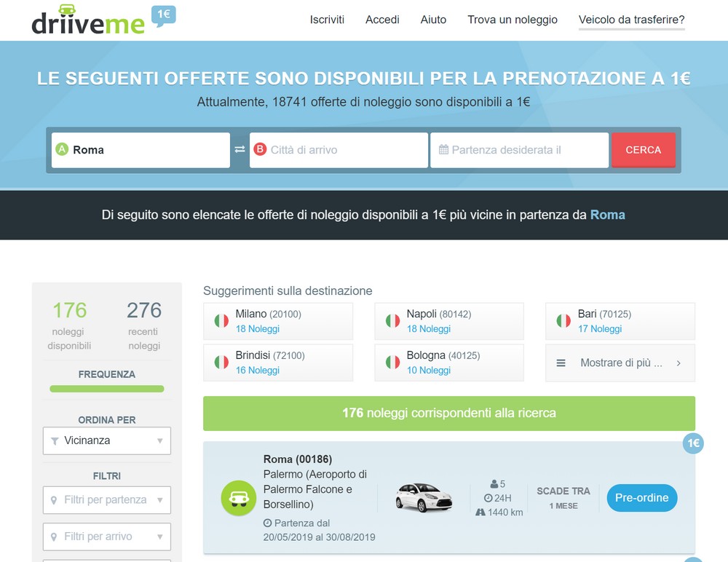
Task: Click the 1€ badge on listing
Action: point(693,443)
